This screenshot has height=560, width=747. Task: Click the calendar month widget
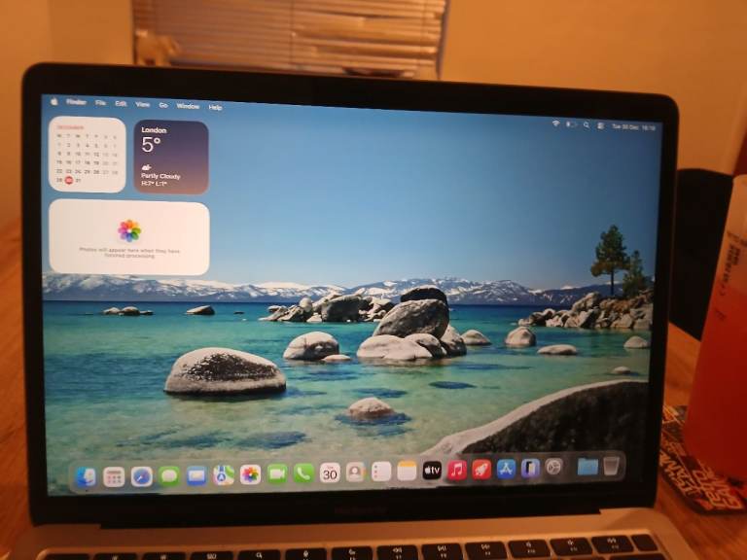pyautogui.click(x=88, y=154)
